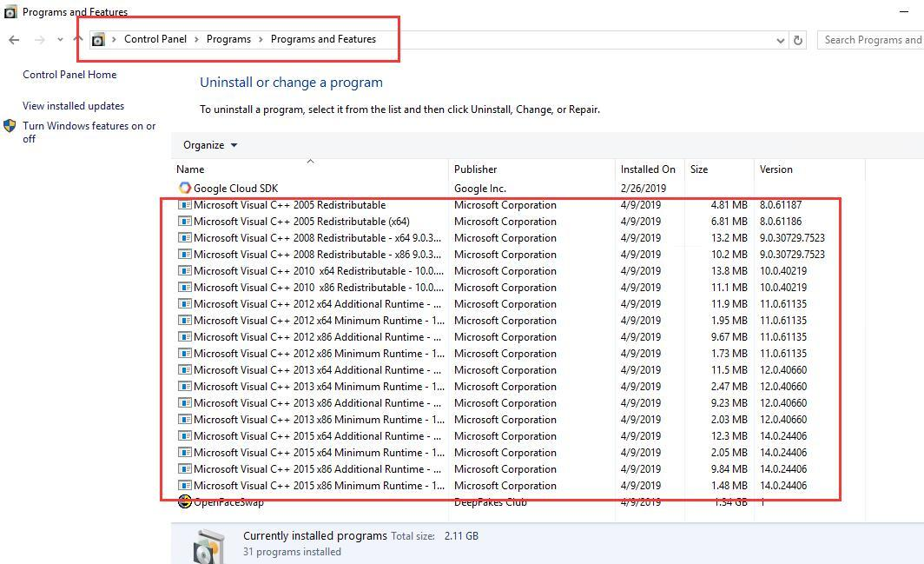Open the recent locations dropdown arrow
This screenshot has width=924, height=564.
[60, 39]
